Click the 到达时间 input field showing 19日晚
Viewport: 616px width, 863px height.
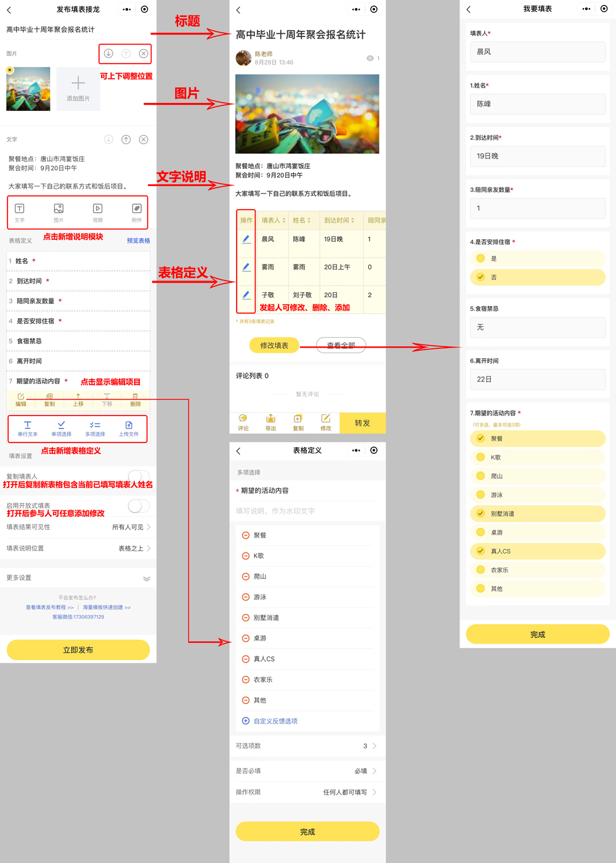(x=538, y=156)
